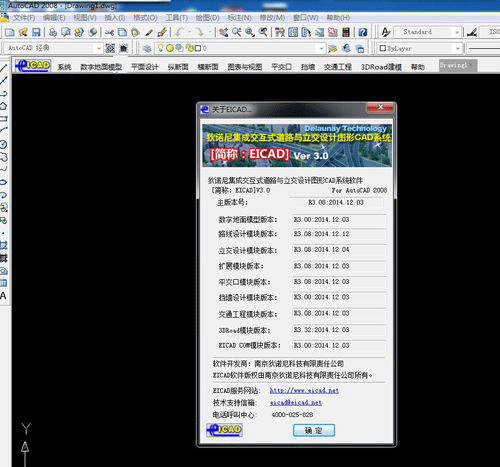Viewport: 500px width, 467px height.
Task: Open Workspace Settings gear icon
Action: (x=110, y=48)
